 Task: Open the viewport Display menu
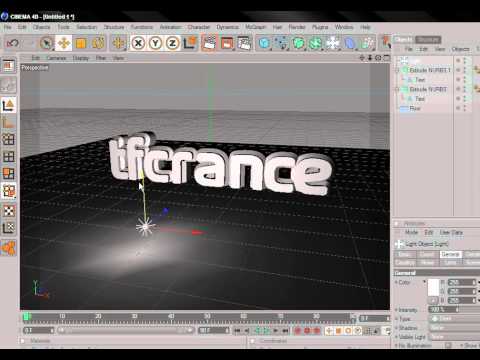click(x=81, y=58)
